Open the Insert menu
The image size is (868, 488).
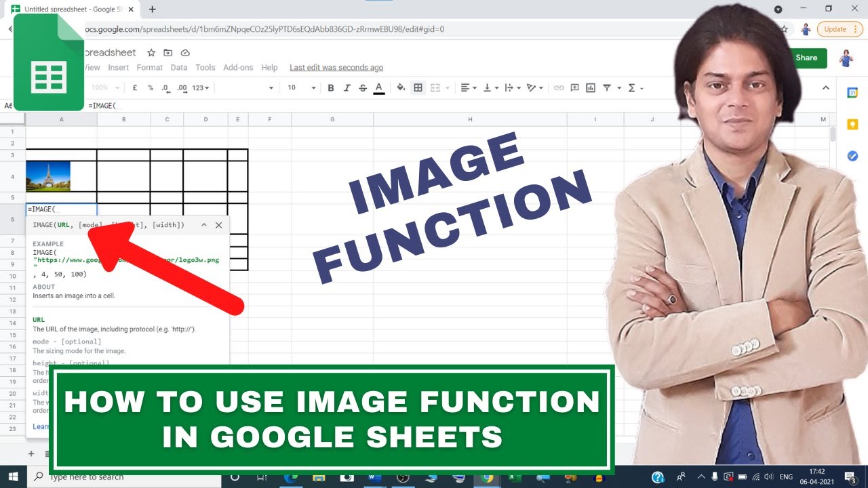click(x=118, y=68)
